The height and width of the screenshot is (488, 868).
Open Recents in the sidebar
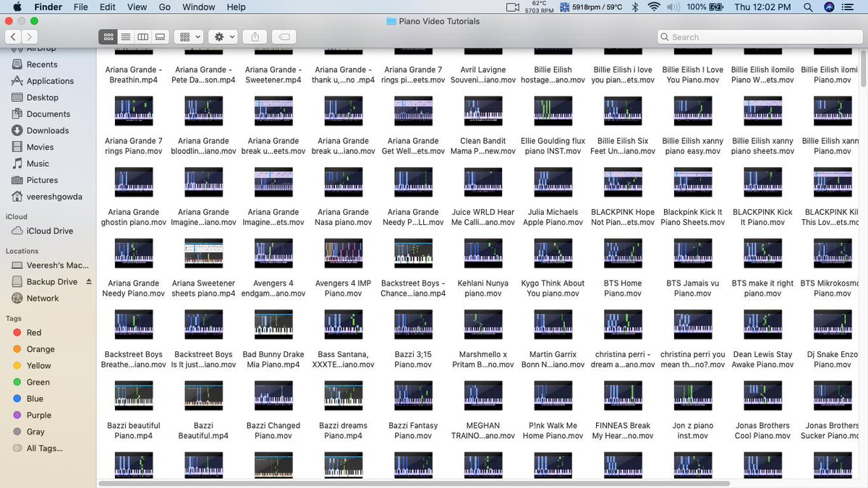point(42,64)
